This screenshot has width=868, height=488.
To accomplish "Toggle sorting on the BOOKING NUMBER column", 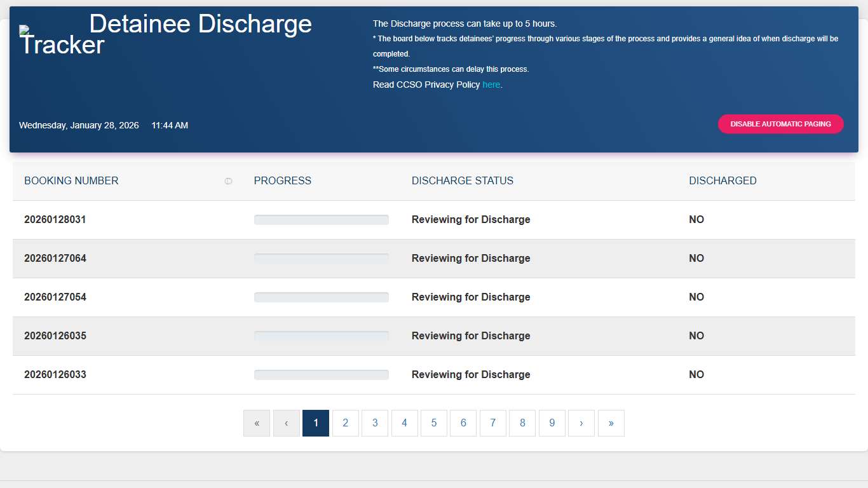I will click(71, 180).
